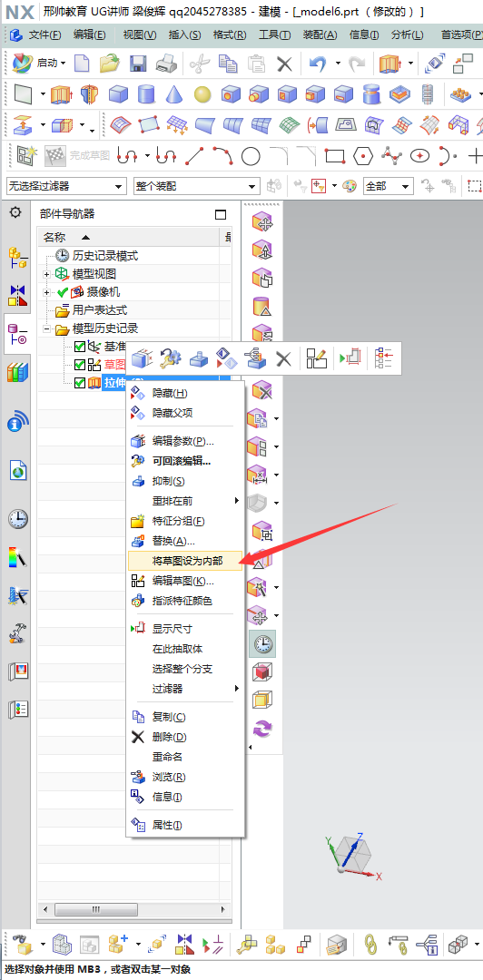The height and width of the screenshot is (980, 483).
Task: Select the Cylinder primitive icon
Action: click(x=146, y=94)
